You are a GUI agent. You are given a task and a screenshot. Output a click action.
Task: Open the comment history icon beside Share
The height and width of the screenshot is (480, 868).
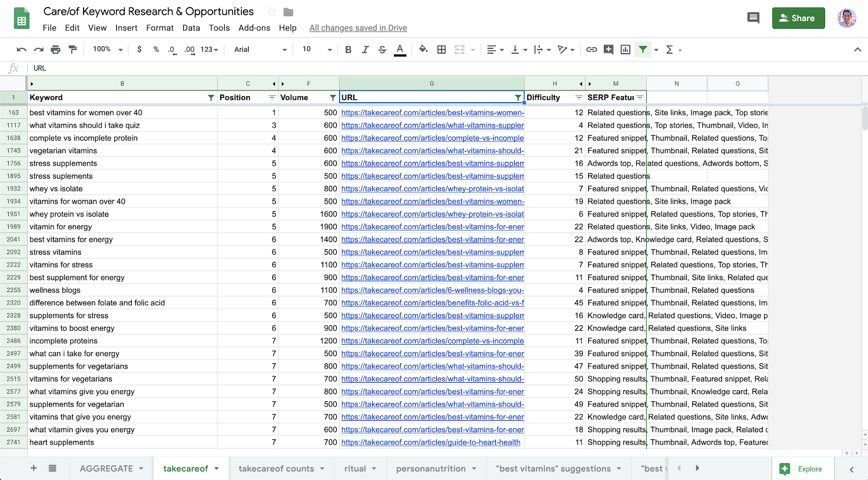[754, 18]
